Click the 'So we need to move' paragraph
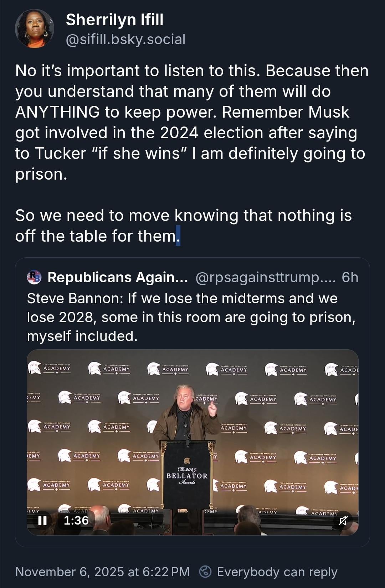The width and height of the screenshot is (385, 588). [183, 226]
